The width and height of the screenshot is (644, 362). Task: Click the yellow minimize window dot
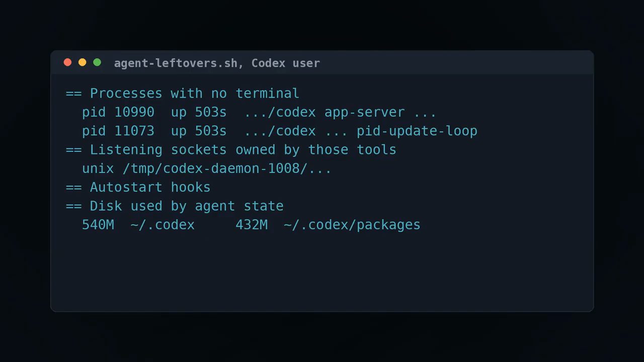coord(83,62)
